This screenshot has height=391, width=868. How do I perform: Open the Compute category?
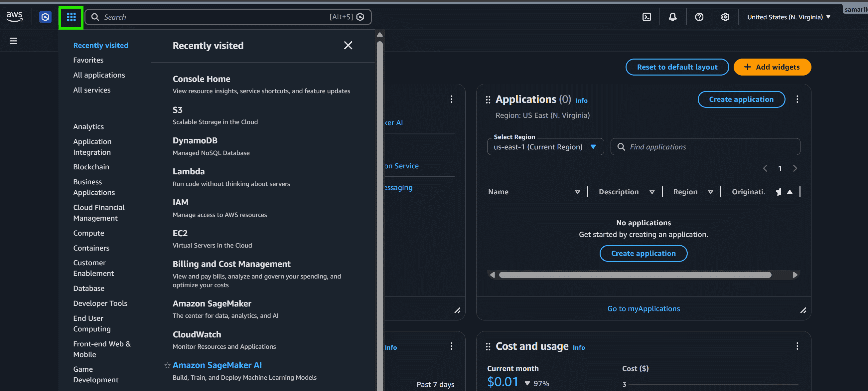88,233
